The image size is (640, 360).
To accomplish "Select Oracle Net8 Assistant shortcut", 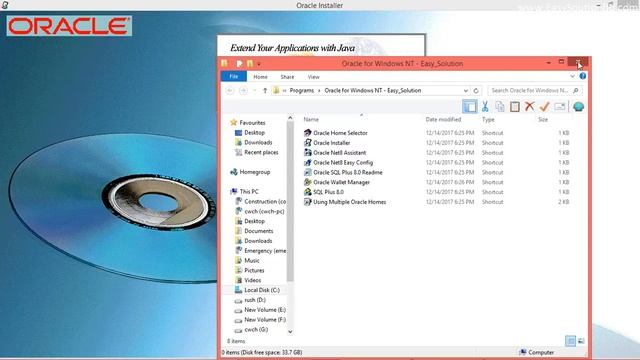I will pyautogui.click(x=339, y=153).
